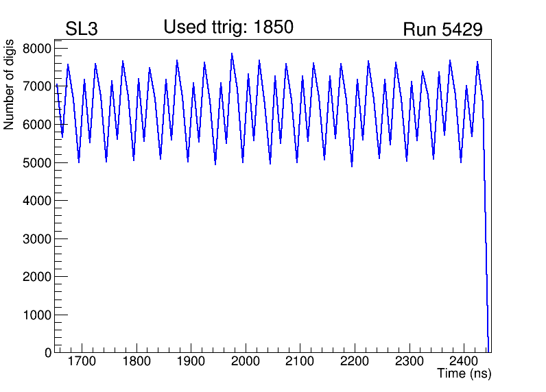
Task: Select the 1800 x-axis tick label
Action: click(137, 361)
